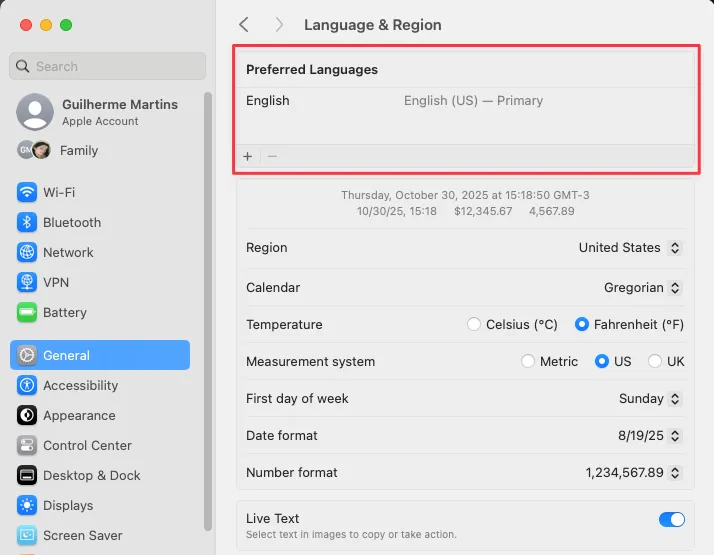The width and height of the screenshot is (714, 555).
Task: Click the Temperature label
Action: [x=284, y=325]
